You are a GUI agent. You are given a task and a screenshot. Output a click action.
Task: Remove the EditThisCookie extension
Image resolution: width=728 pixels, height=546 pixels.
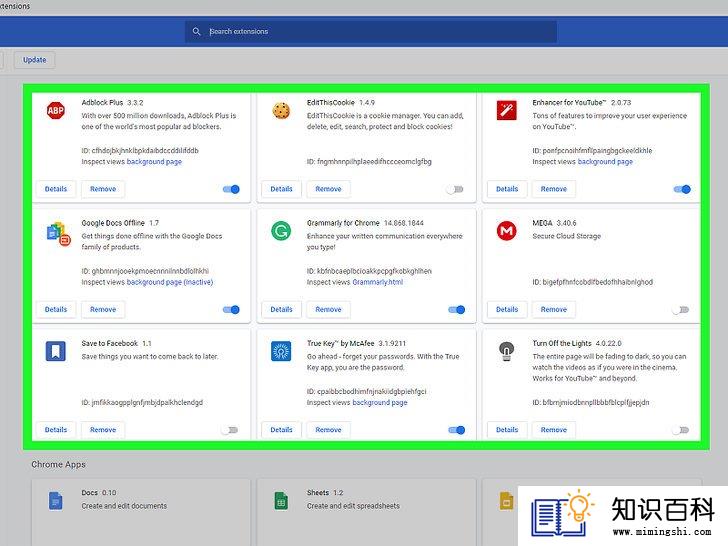[328, 189]
